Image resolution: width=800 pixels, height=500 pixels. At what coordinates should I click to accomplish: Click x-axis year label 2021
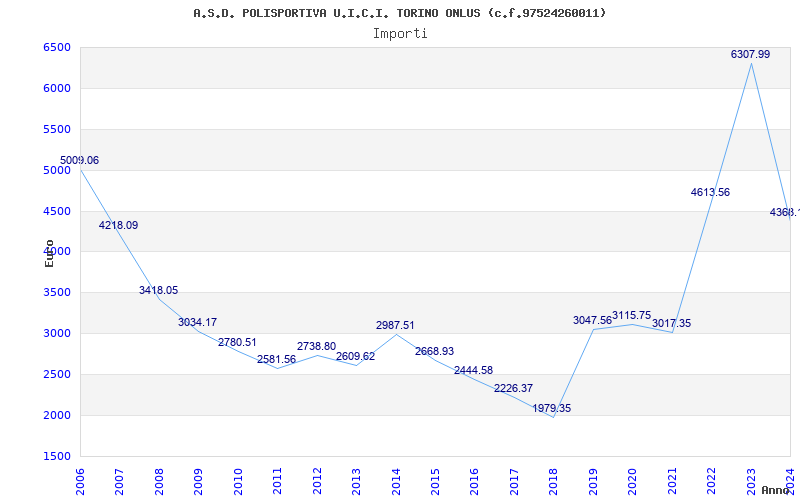pos(672,482)
